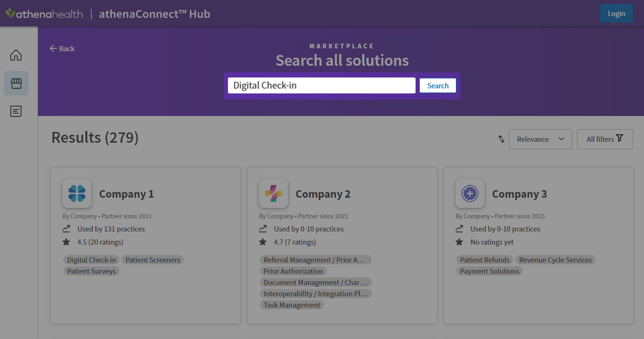
Task: Click the star rating icon for Company 1
Action: [x=66, y=242]
